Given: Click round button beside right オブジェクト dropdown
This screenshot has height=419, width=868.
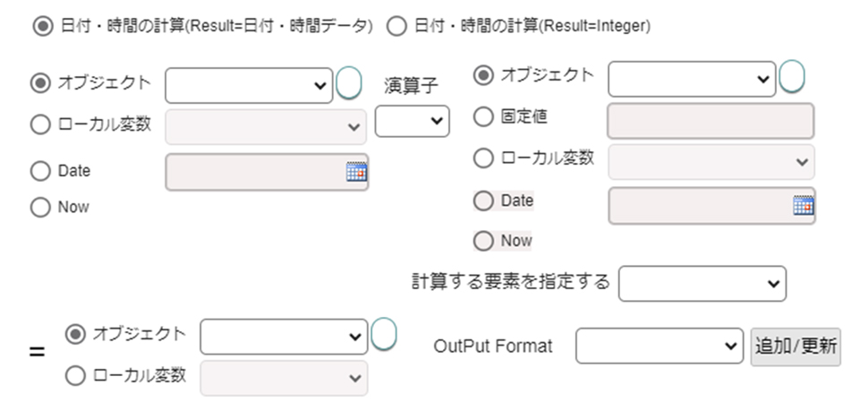Looking at the screenshot, I should tap(792, 76).
